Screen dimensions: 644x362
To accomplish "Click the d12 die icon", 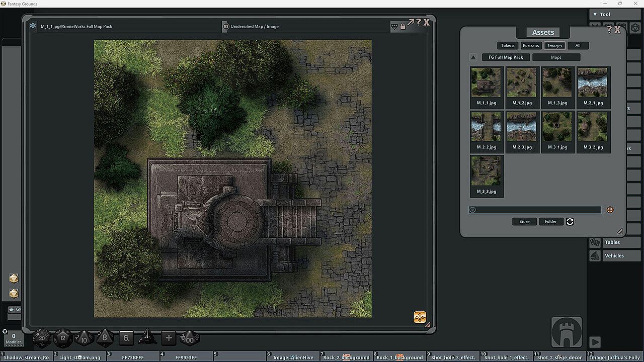I will click(x=63, y=338).
